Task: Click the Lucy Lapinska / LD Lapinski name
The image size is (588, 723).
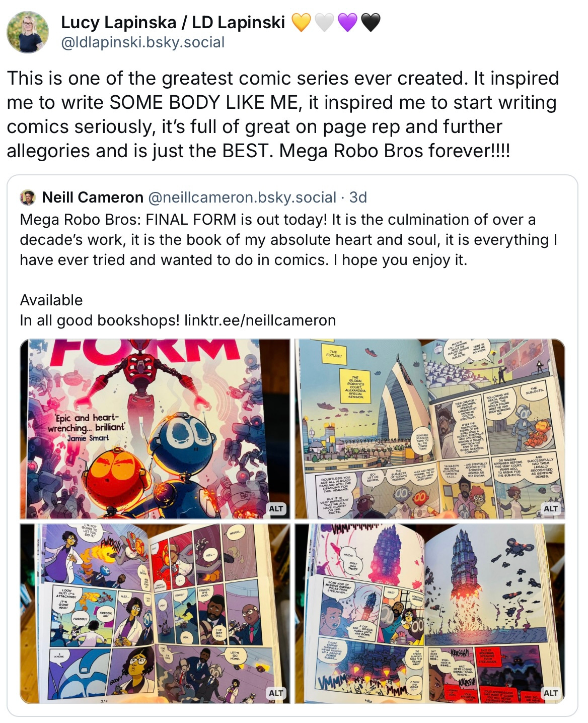Action: [173, 23]
